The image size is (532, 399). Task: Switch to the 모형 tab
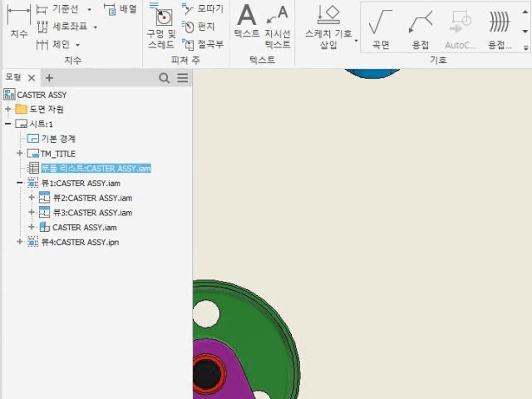click(13, 77)
